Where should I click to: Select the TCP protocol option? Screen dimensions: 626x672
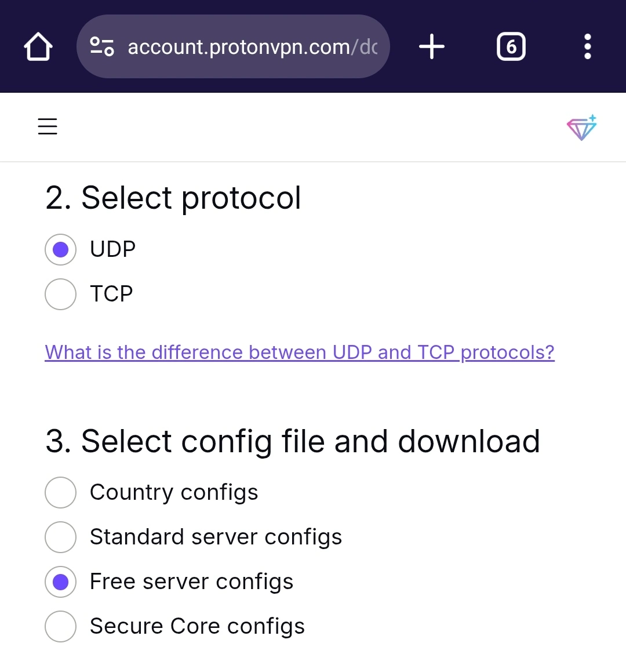tap(60, 294)
